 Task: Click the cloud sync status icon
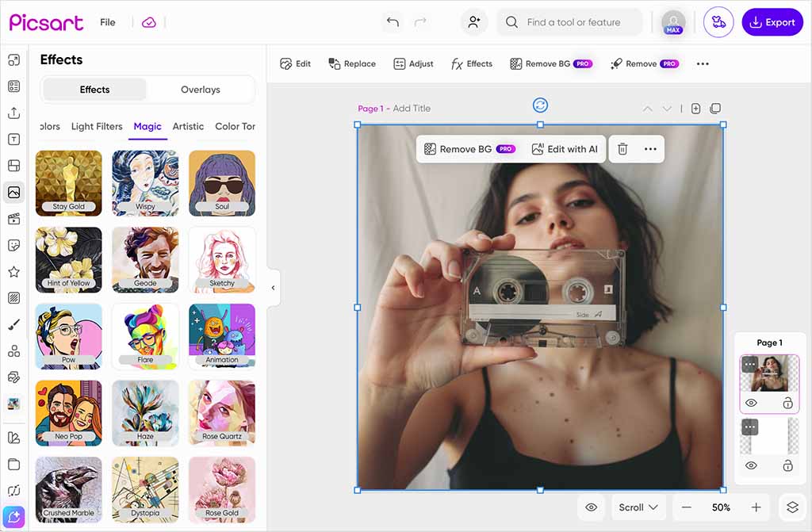pyautogui.click(x=149, y=22)
